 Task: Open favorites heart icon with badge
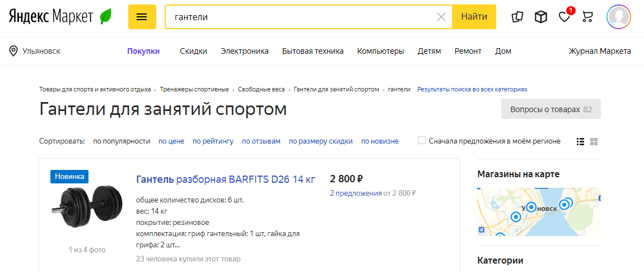(564, 17)
